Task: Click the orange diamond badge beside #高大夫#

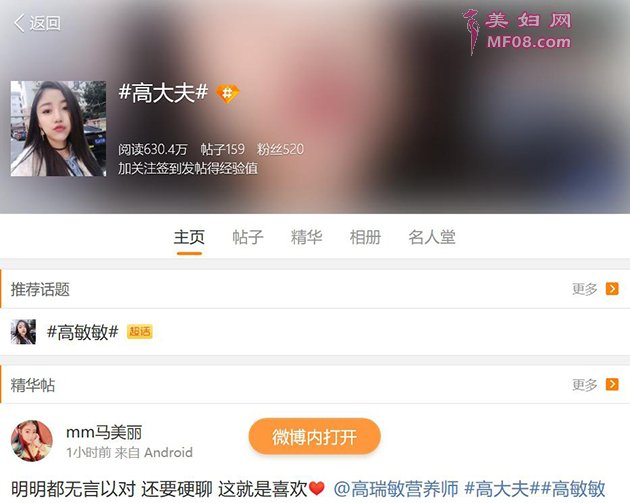Action: [227, 94]
